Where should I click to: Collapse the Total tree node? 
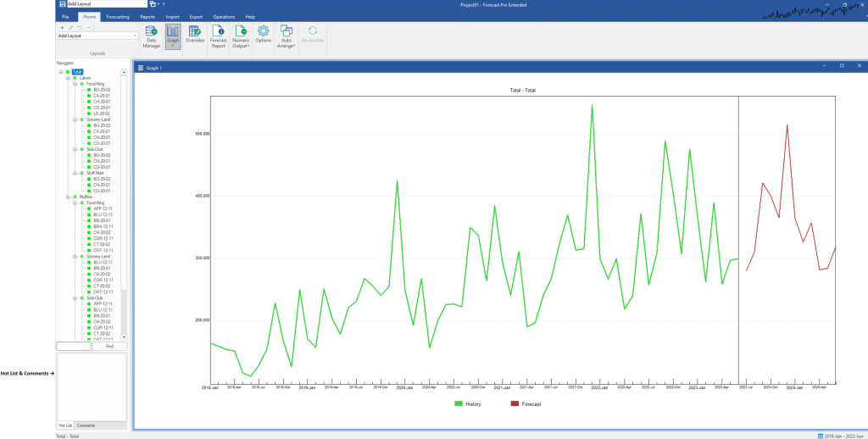coord(61,72)
